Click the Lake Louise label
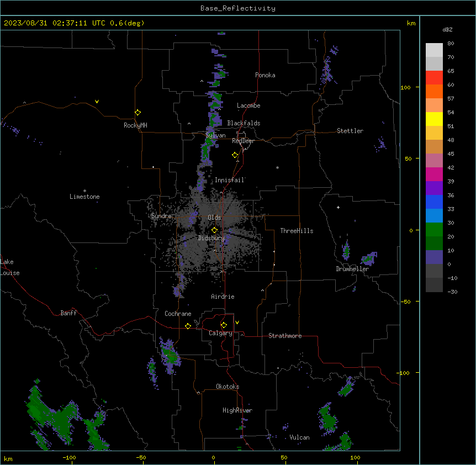This screenshot has width=476, height=465. pyautogui.click(x=10, y=267)
